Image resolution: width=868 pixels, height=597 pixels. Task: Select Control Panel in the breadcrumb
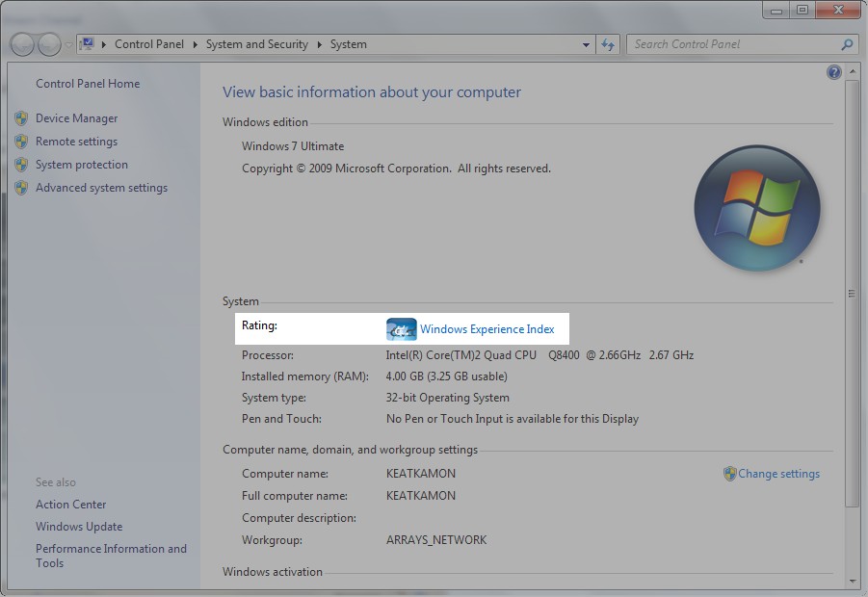[149, 44]
